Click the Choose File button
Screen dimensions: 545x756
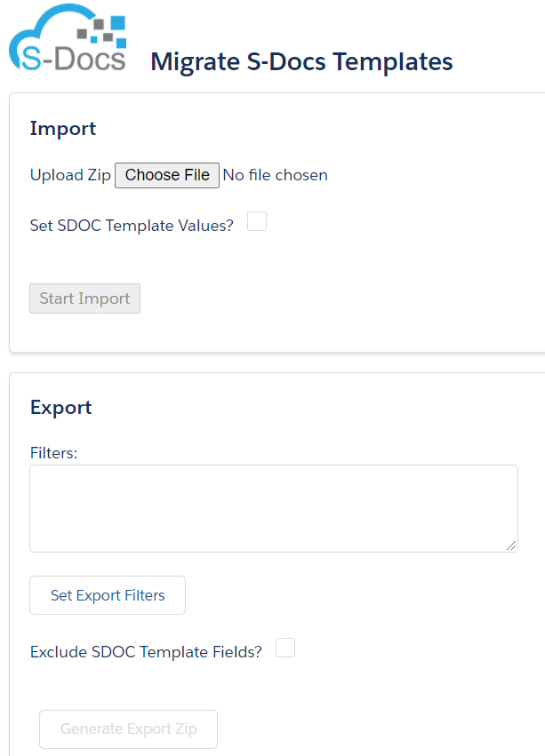point(167,175)
